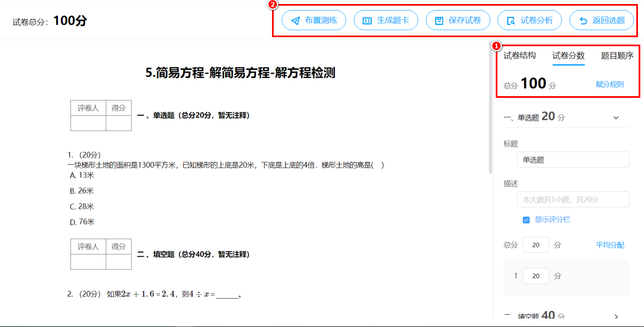Image resolution: width=644 pixels, height=327 pixels.
Task: Click the 平均分配 link
Action: click(609, 245)
